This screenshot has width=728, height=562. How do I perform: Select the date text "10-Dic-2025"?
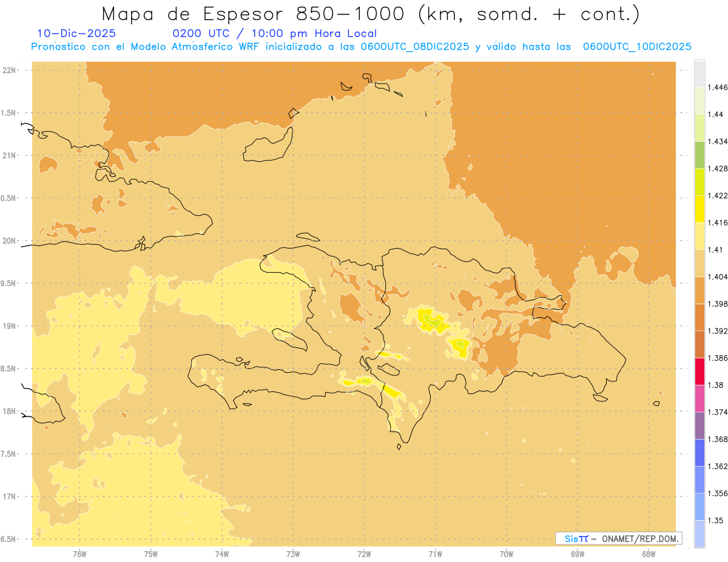click(76, 34)
